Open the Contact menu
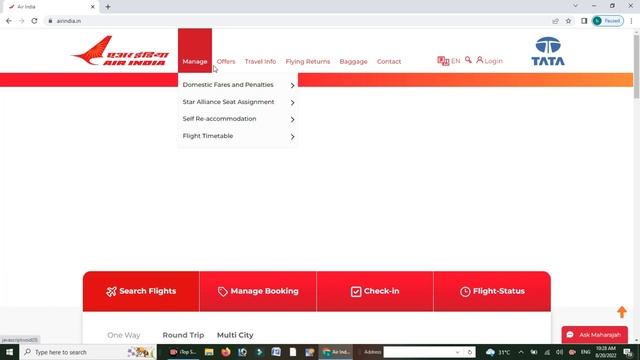 tap(389, 61)
